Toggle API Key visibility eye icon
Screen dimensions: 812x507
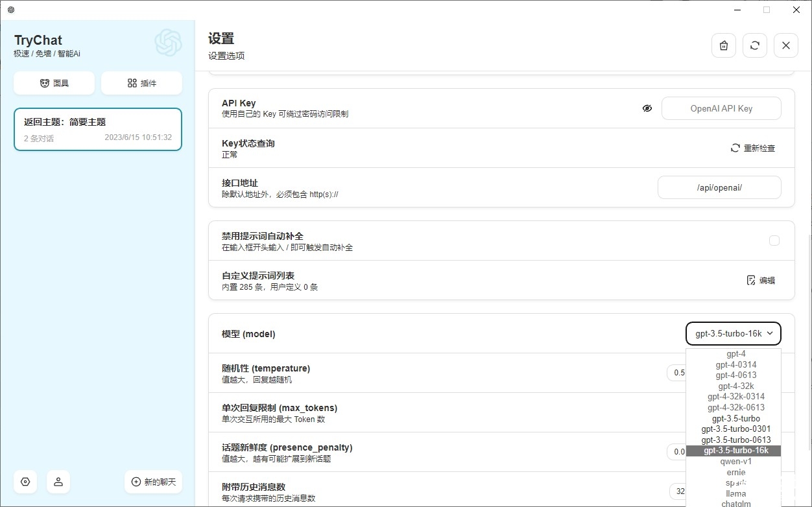647,108
